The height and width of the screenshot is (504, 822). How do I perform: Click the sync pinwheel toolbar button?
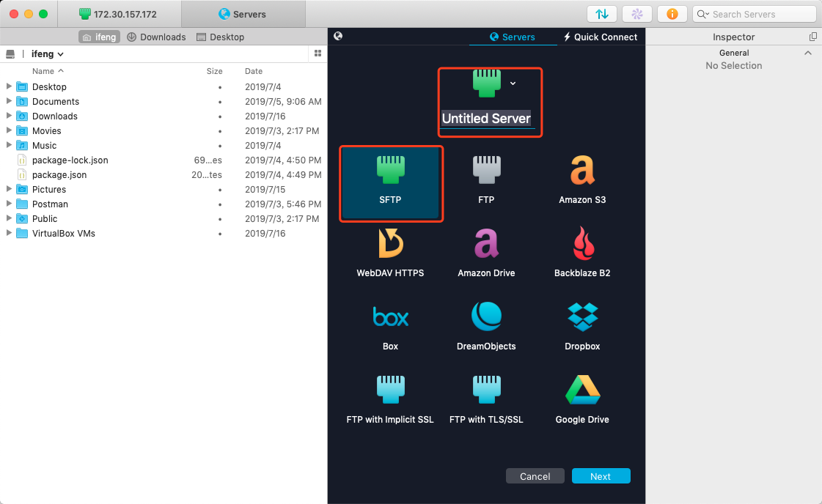tap(637, 14)
